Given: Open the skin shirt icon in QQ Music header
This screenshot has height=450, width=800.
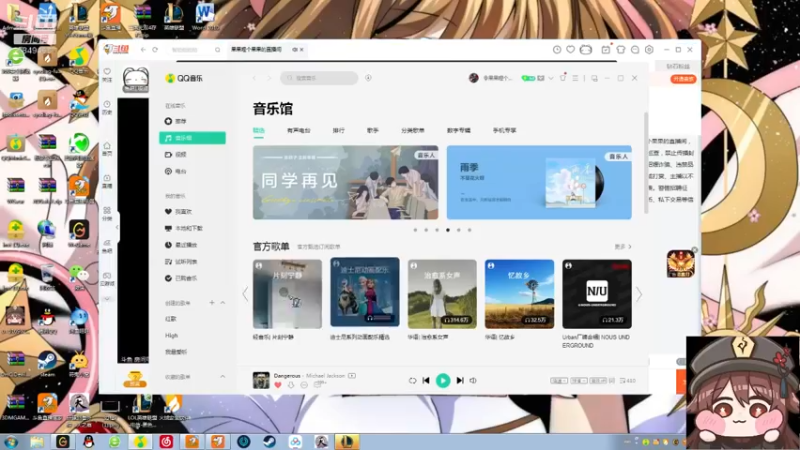Looking at the screenshot, I should [563, 78].
